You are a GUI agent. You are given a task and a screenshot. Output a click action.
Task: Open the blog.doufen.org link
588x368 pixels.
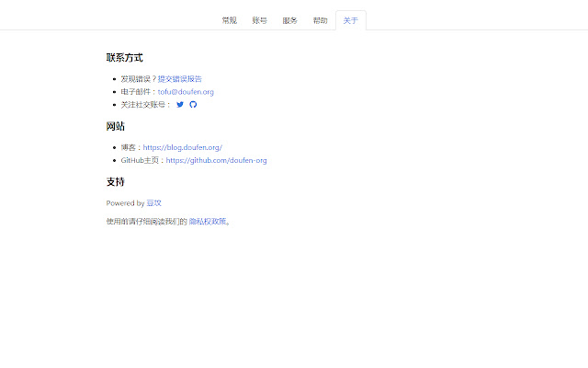pyautogui.click(x=183, y=147)
